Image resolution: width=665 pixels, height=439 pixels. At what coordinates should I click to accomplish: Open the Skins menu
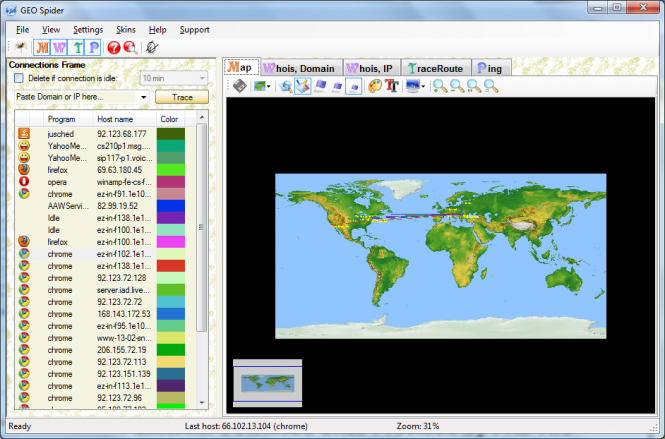126,30
